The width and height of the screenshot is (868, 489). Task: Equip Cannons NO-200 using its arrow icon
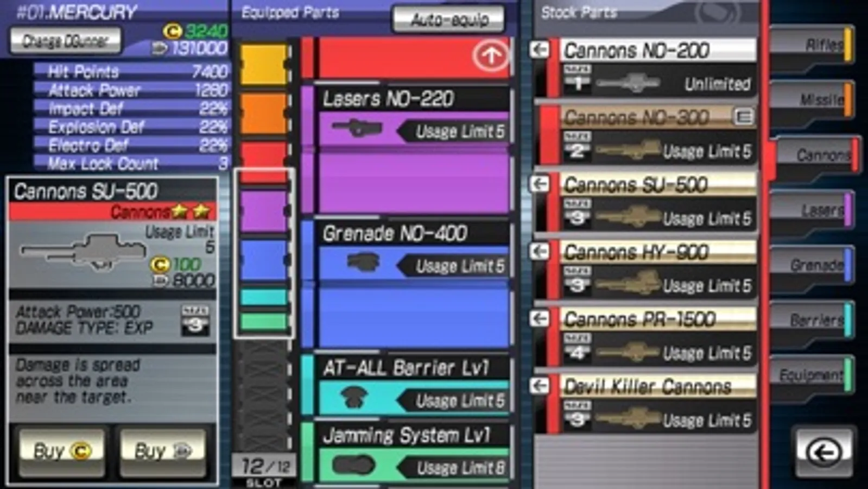pyautogui.click(x=540, y=49)
